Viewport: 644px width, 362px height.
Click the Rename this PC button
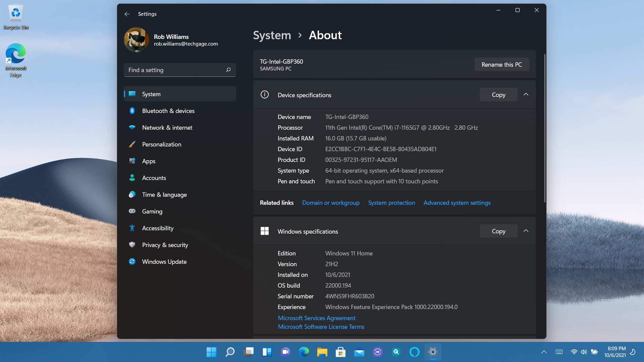(x=501, y=65)
